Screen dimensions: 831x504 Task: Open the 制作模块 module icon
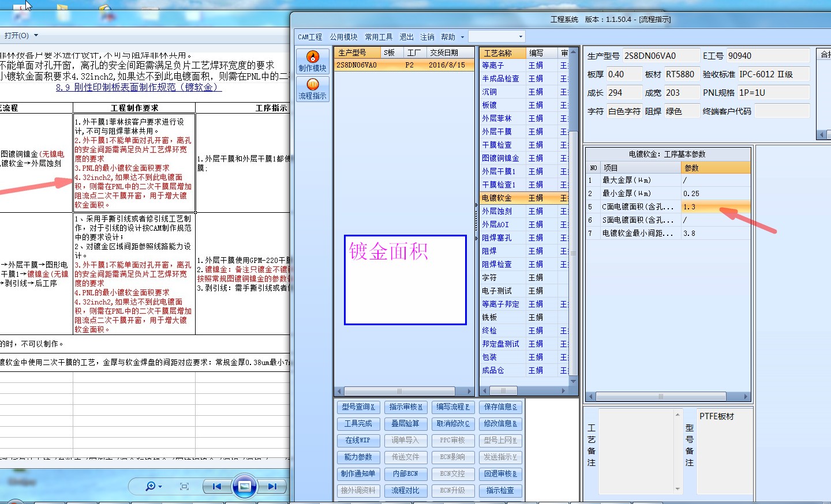pyautogui.click(x=312, y=61)
